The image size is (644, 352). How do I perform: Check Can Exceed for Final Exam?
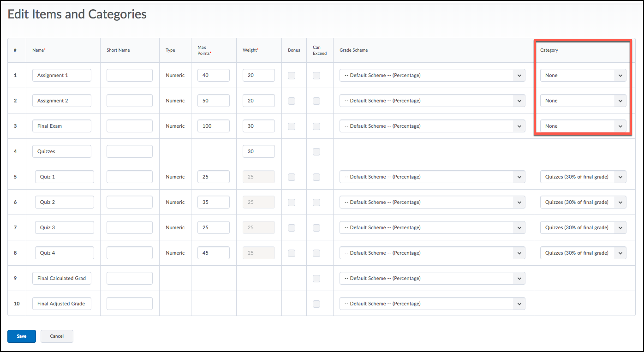[x=316, y=126]
